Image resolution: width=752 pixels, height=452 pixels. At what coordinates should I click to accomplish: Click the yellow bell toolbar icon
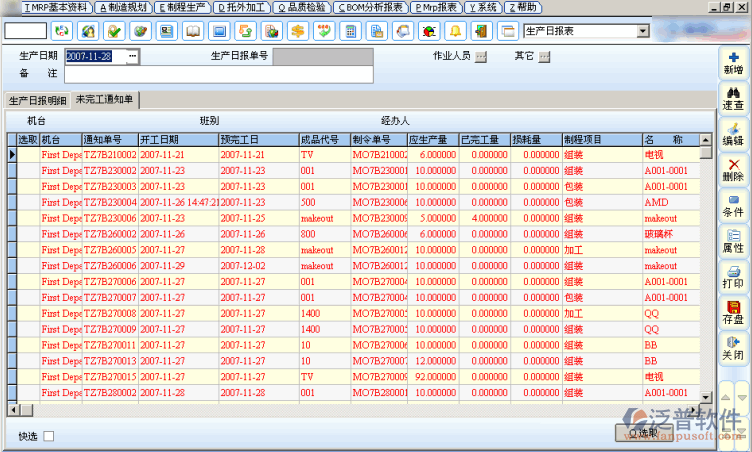coord(454,31)
